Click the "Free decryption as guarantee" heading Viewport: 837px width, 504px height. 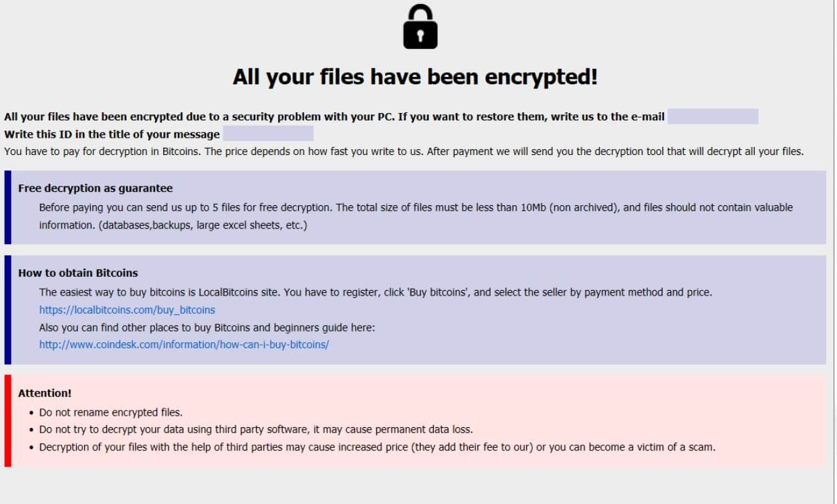click(96, 188)
